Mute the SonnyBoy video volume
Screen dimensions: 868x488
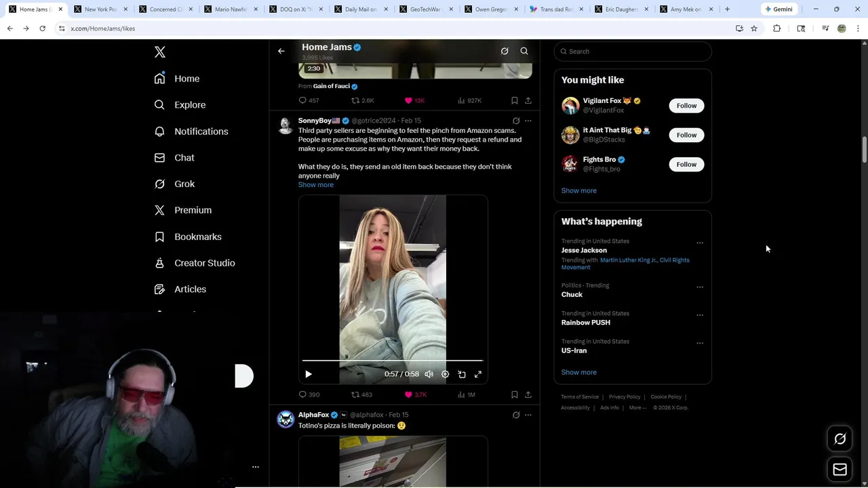point(429,374)
